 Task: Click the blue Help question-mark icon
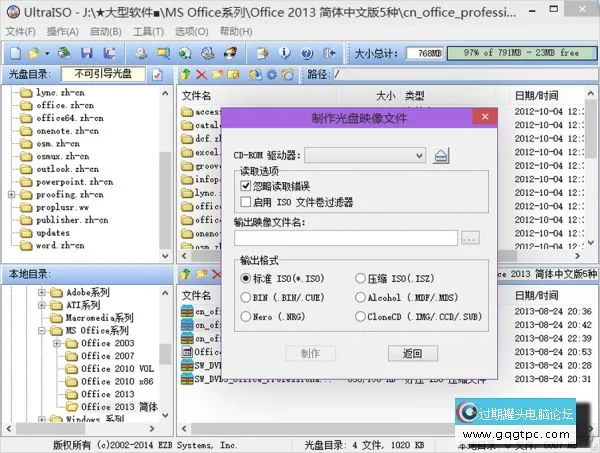(x=307, y=54)
